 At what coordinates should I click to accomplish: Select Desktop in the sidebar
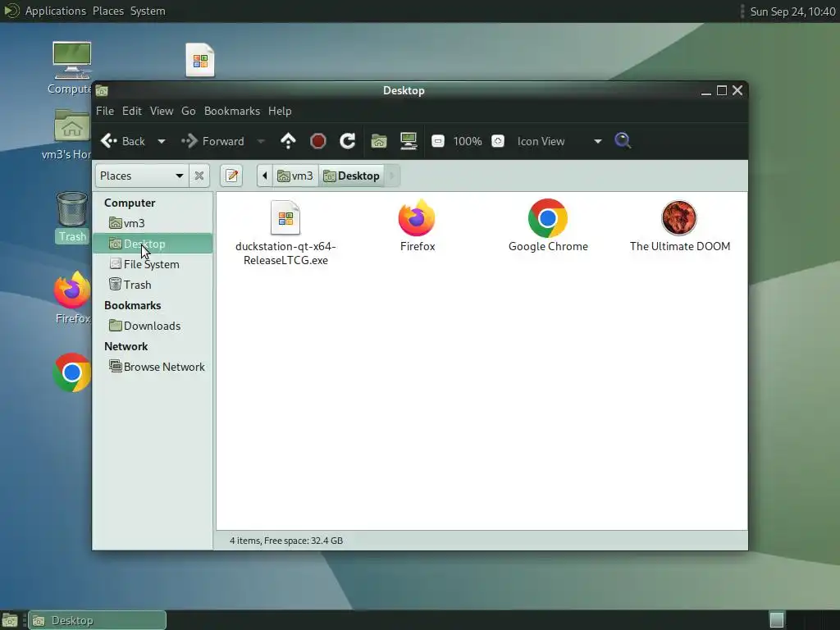153,244
